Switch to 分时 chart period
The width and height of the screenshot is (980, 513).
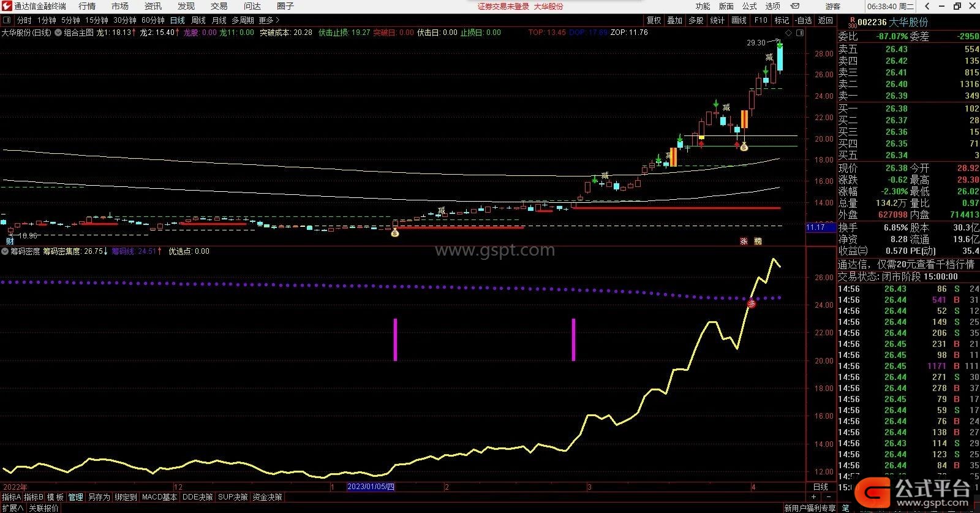tap(24, 20)
